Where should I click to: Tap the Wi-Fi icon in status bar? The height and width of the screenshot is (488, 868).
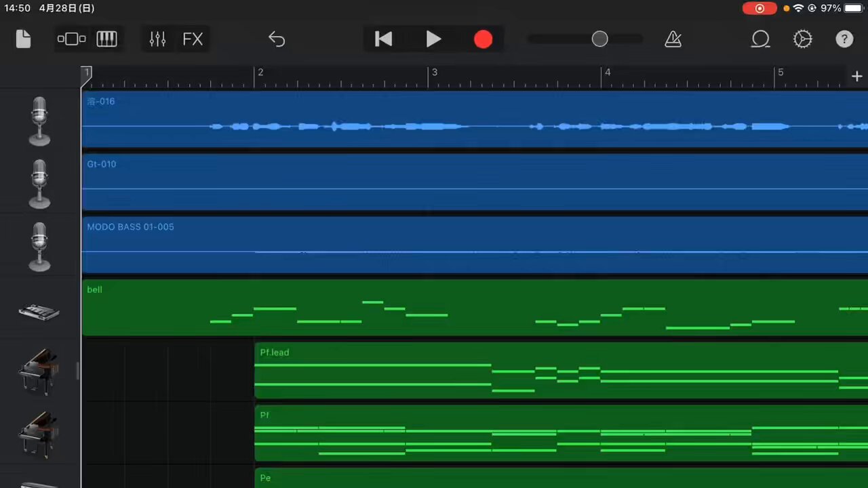[798, 8]
